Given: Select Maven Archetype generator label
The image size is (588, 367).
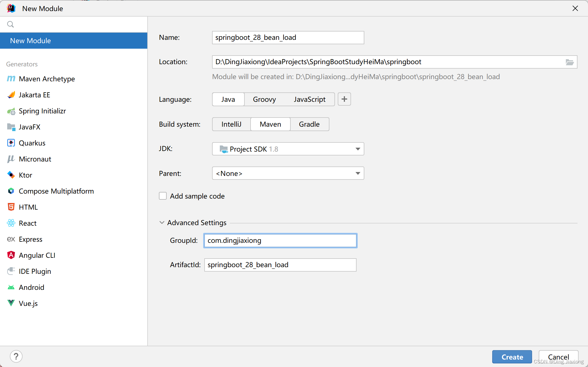Looking at the screenshot, I should pyautogui.click(x=47, y=79).
